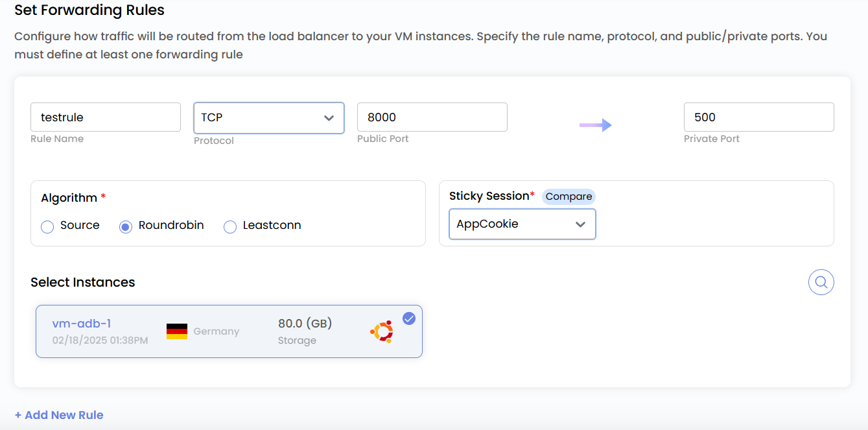Click the Public Port field showing 8000
Viewport: 868px width, 430px height.
coord(432,117)
